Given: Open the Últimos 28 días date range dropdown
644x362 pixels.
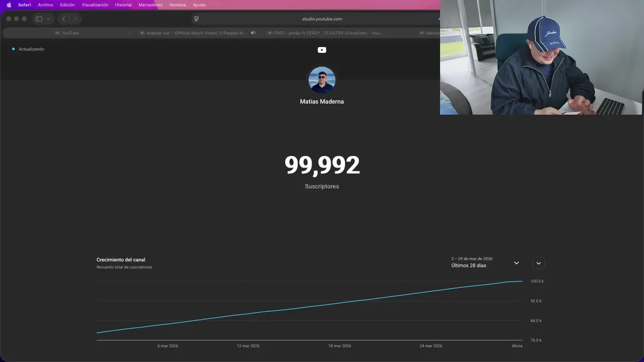Looking at the screenshot, I should coord(485,262).
